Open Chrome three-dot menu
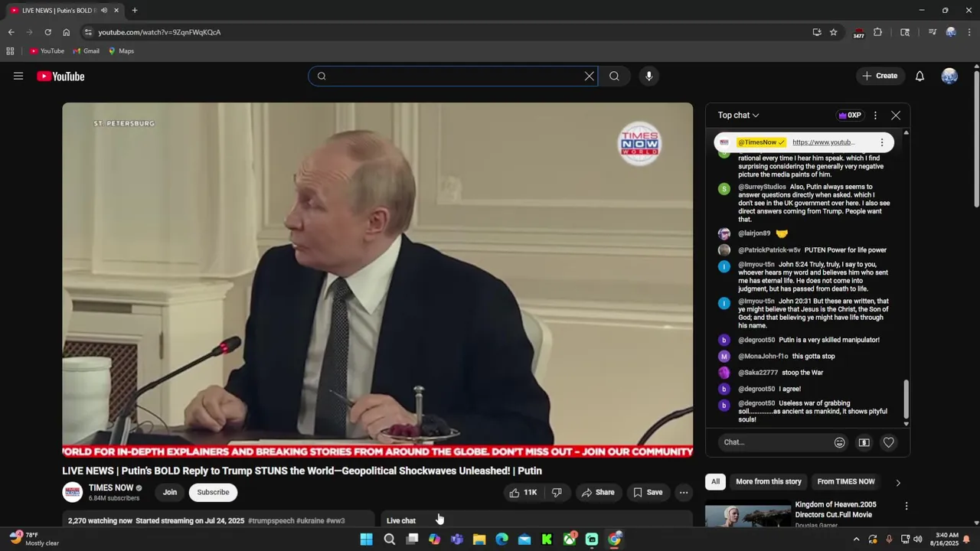The image size is (980, 551). 969,32
